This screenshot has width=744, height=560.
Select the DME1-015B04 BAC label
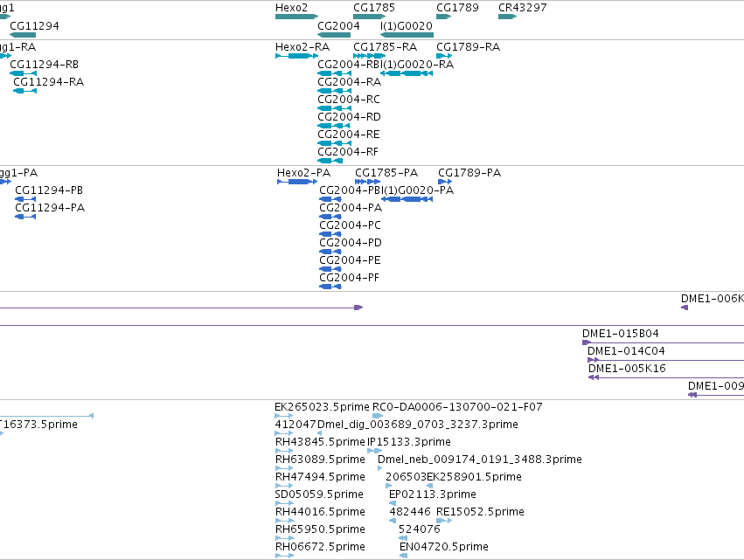(x=621, y=334)
